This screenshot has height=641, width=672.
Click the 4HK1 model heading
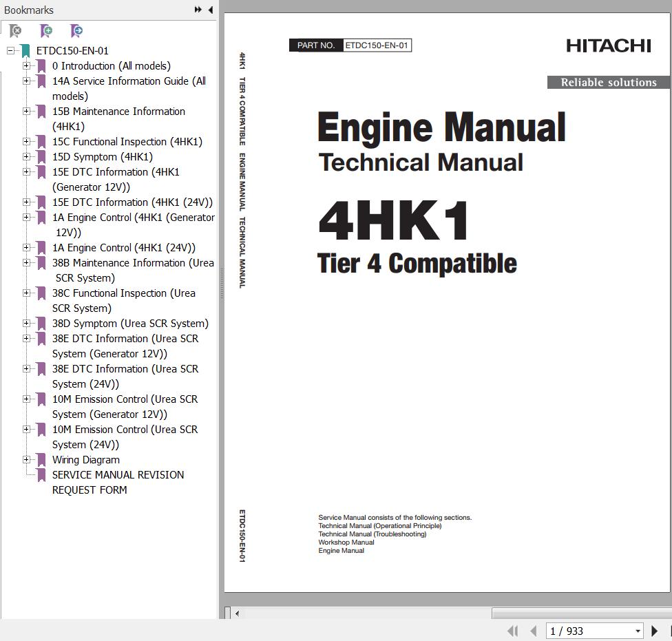[x=393, y=220]
